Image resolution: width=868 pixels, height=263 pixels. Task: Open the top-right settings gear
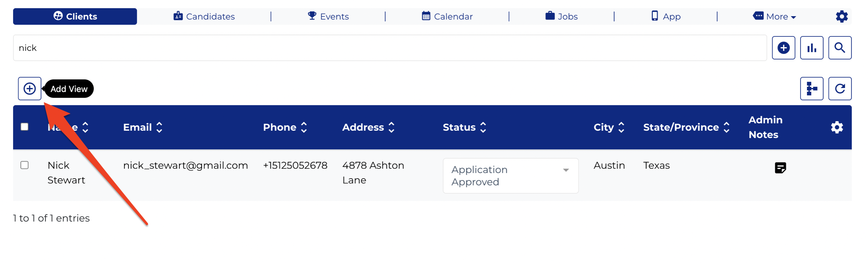pos(842,16)
